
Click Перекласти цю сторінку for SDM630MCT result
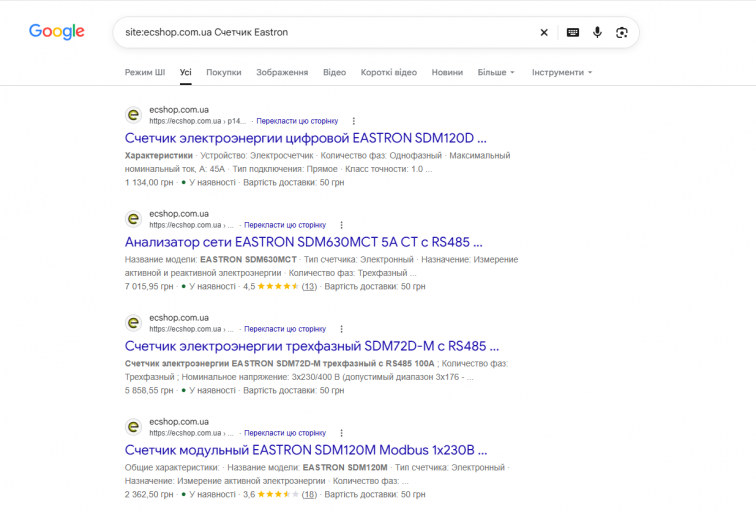pyautogui.click(x=285, y=225)
